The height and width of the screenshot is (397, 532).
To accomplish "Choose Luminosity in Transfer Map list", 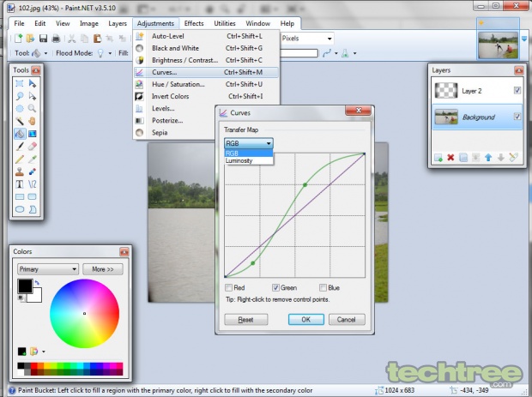I will coord(249,160).
